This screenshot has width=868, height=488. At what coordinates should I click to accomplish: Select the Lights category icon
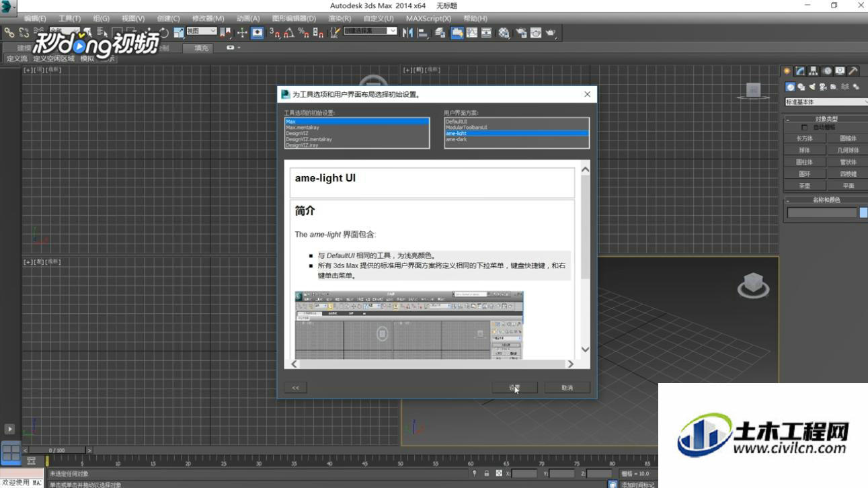click(x=812, y=87)
